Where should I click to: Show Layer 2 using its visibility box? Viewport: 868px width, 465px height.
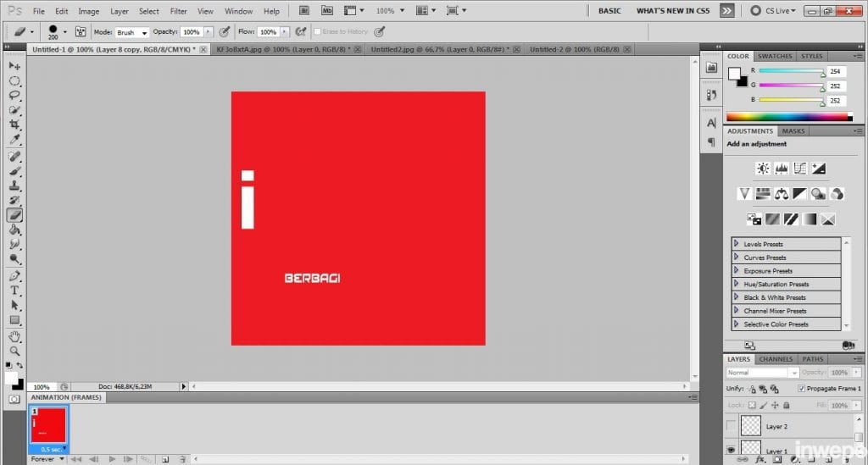click(x=732, y=425)
